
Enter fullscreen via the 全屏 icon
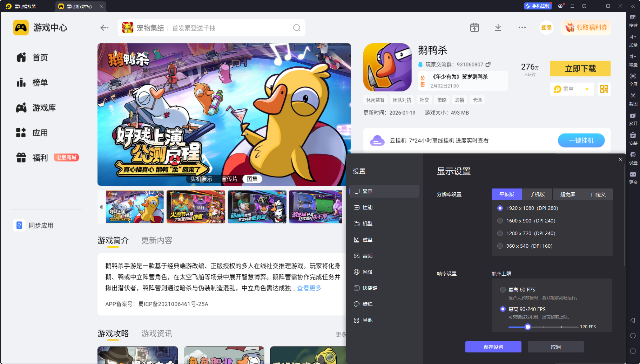[633, 80]
